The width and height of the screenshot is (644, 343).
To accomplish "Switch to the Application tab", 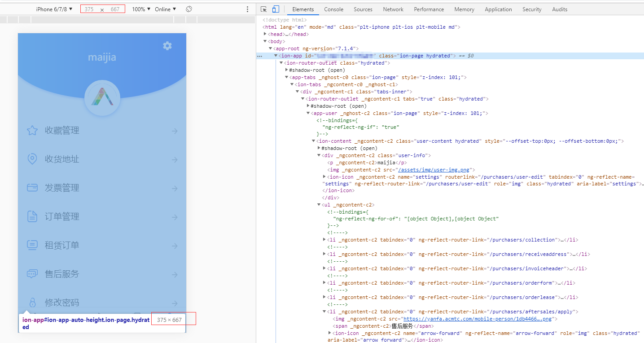I will [498, 9].
